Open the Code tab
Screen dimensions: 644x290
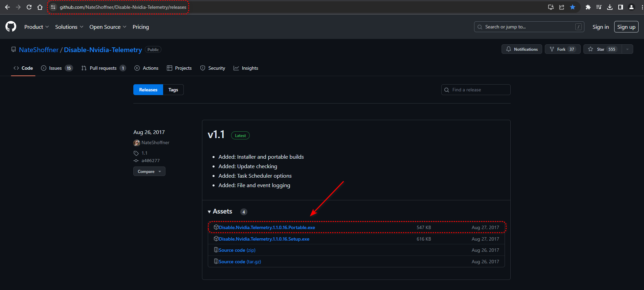(23, 68)
